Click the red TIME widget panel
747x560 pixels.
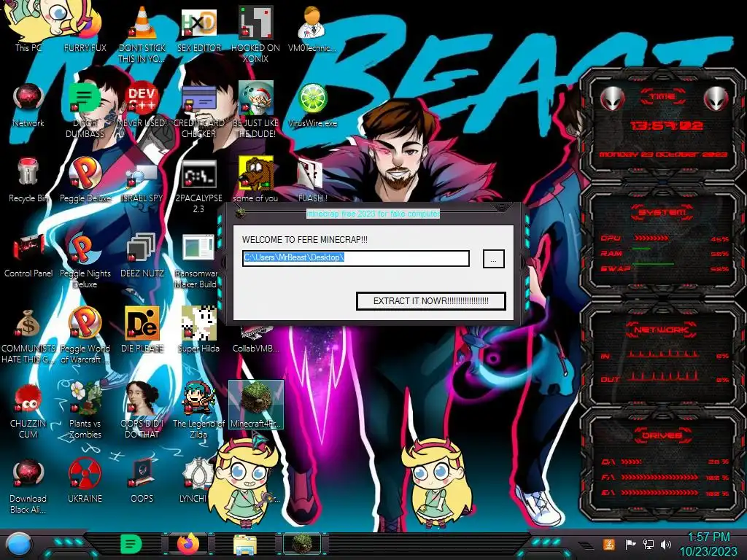tap(662, 124)
